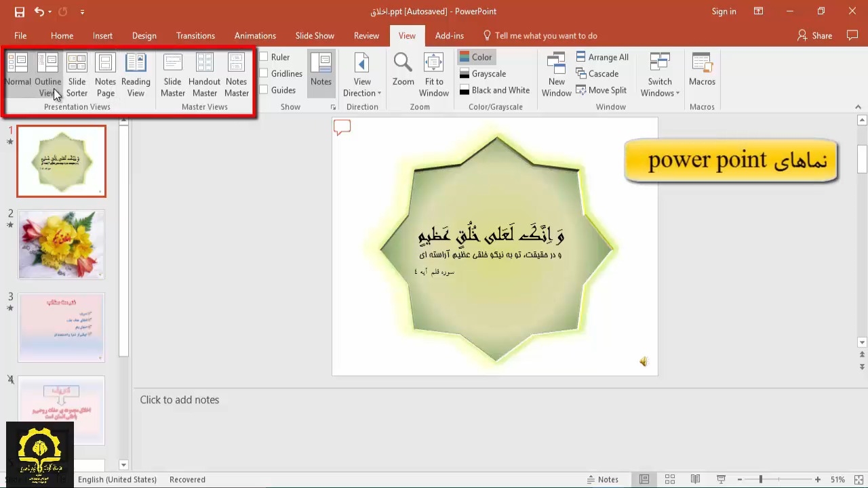Image resolution: width=868 pixels, height=488 pixels.
Task: Toggle the Gridlines checkbox
Action: coord(264,73)
